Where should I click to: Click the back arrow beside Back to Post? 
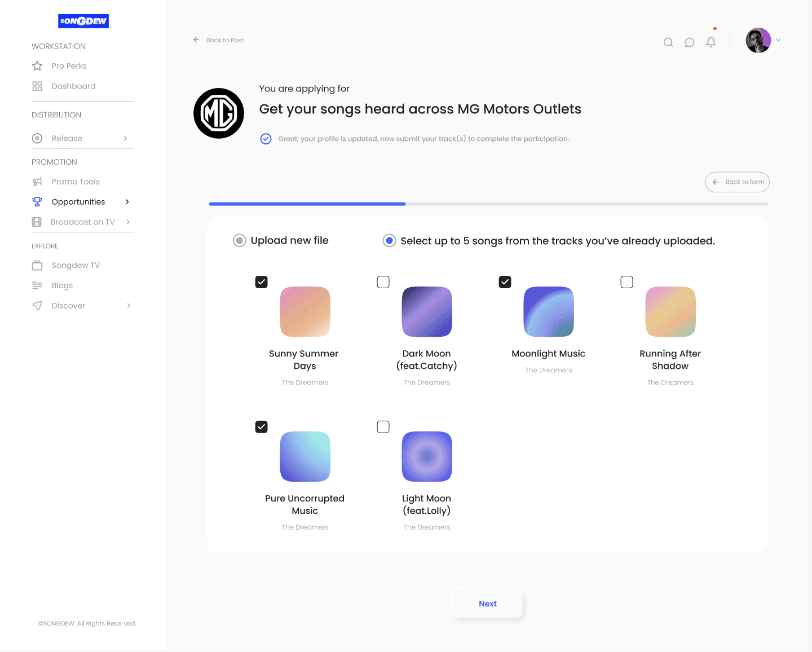(196, 39)
